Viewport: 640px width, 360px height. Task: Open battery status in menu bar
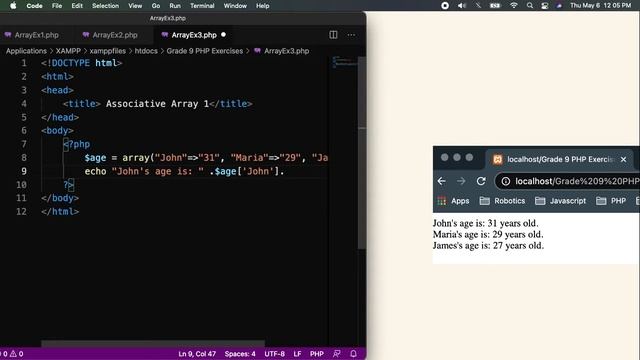(x=495, y=6)
